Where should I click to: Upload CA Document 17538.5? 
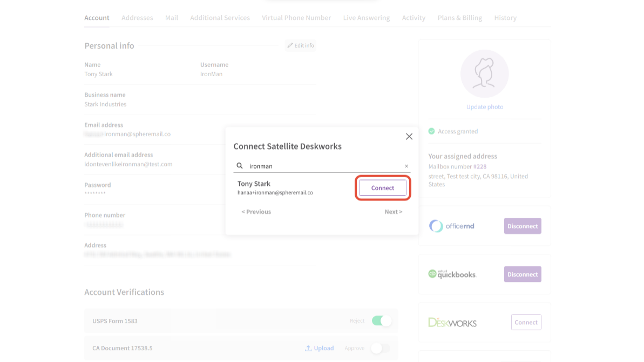[319, 348]
